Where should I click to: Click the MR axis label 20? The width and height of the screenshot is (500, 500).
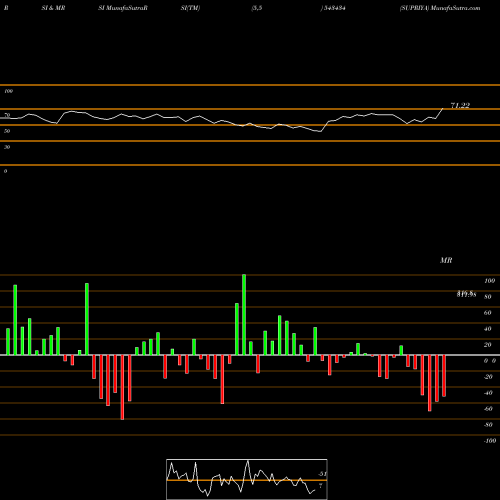point(487,345)
